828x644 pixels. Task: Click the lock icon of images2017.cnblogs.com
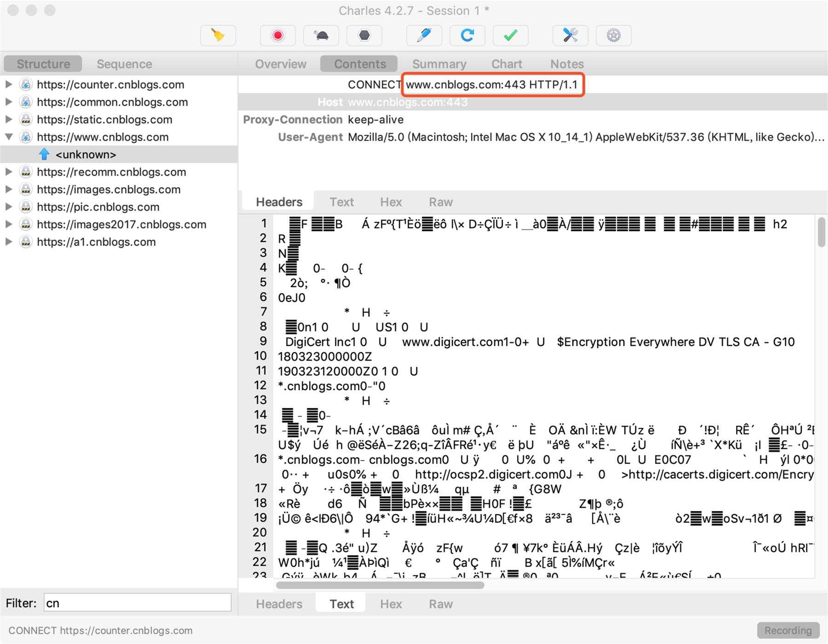[x=26, y=224]
